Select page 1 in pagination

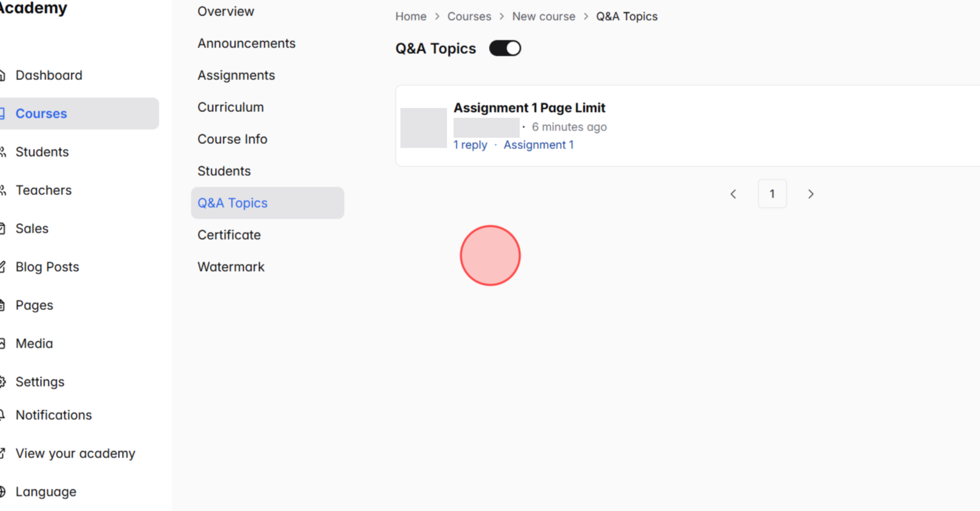[x=772, y=194]
